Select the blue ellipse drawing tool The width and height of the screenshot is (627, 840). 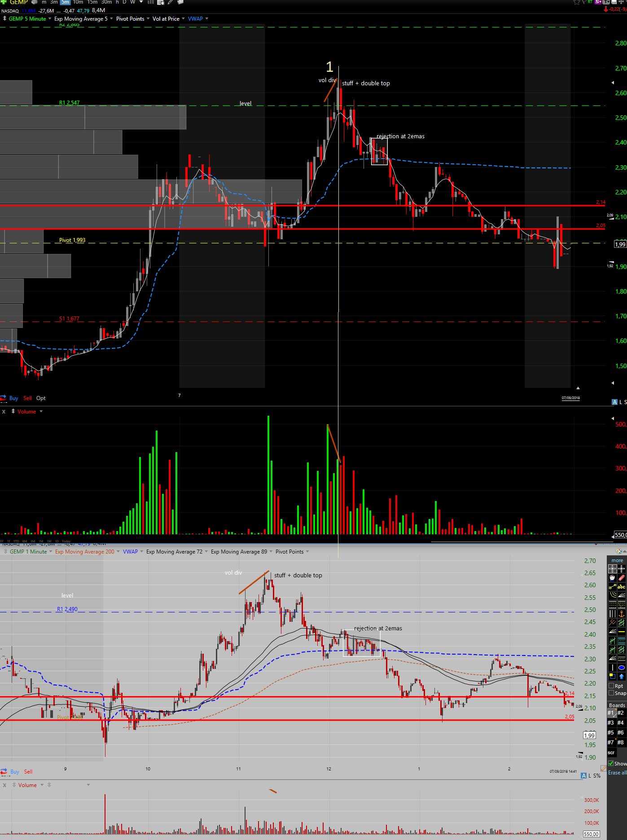click(622, 668)
